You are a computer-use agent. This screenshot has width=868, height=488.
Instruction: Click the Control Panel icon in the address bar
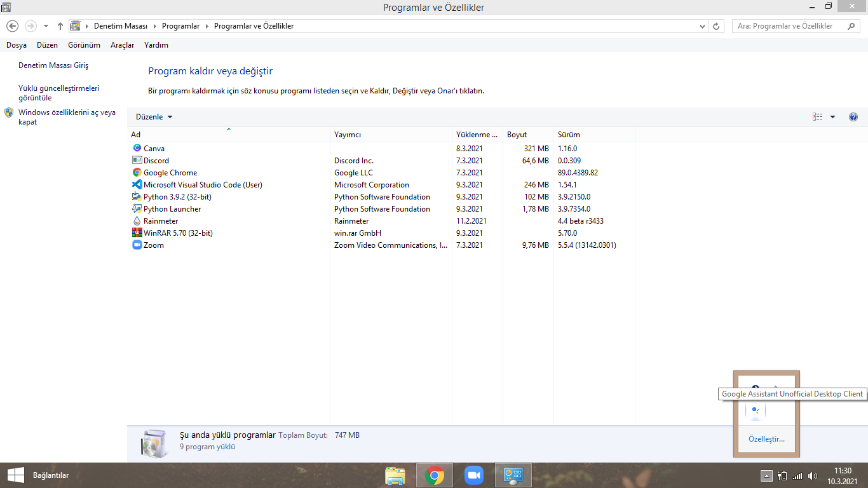pyautogui.click(x=76, y=26)
